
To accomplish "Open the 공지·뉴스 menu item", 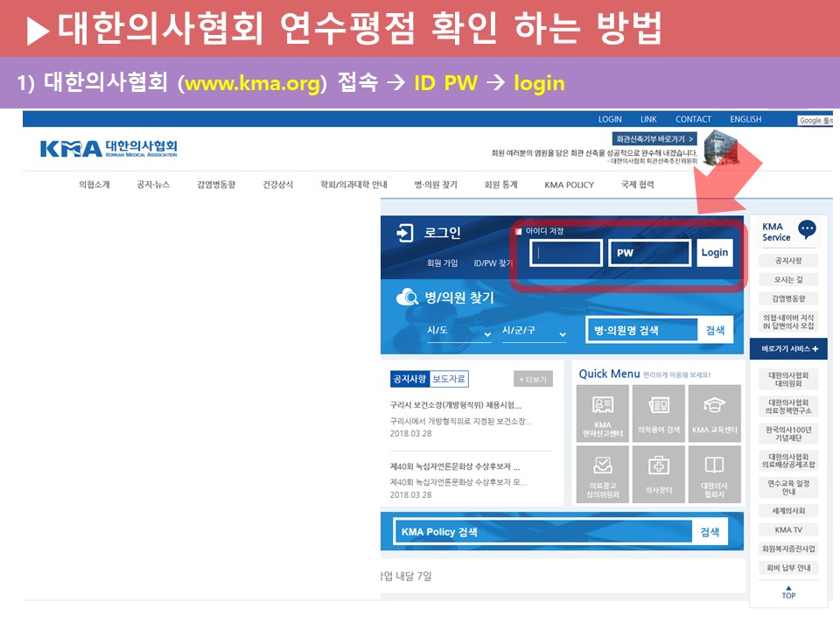I will [x=153, y=185].
